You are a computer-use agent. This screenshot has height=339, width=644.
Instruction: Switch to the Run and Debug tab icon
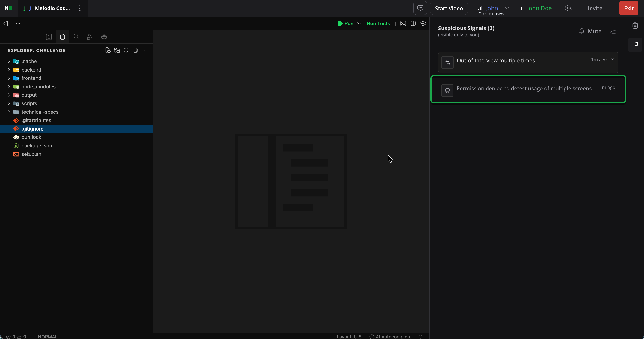(x=90, y=37)
